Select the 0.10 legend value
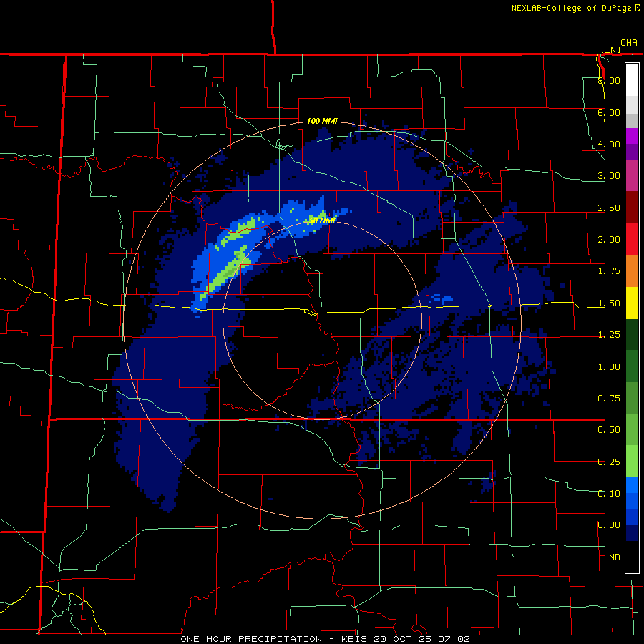 click(x=609, y=494)
